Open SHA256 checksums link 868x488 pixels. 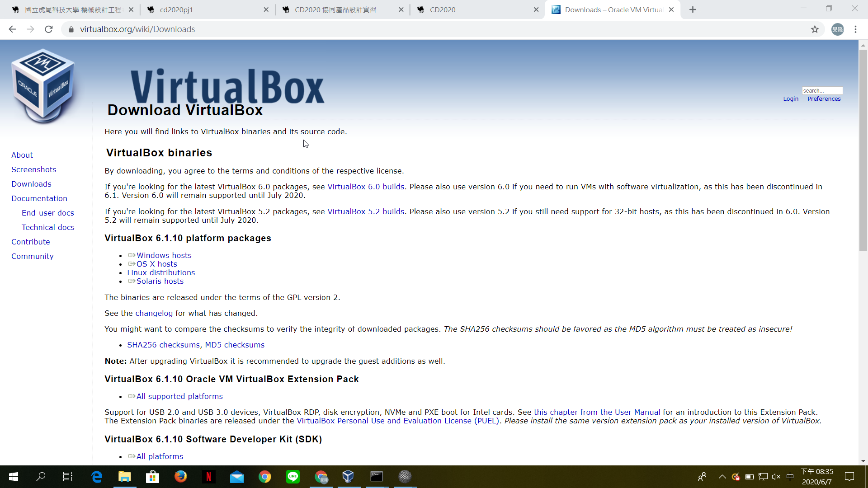point(163,345)
